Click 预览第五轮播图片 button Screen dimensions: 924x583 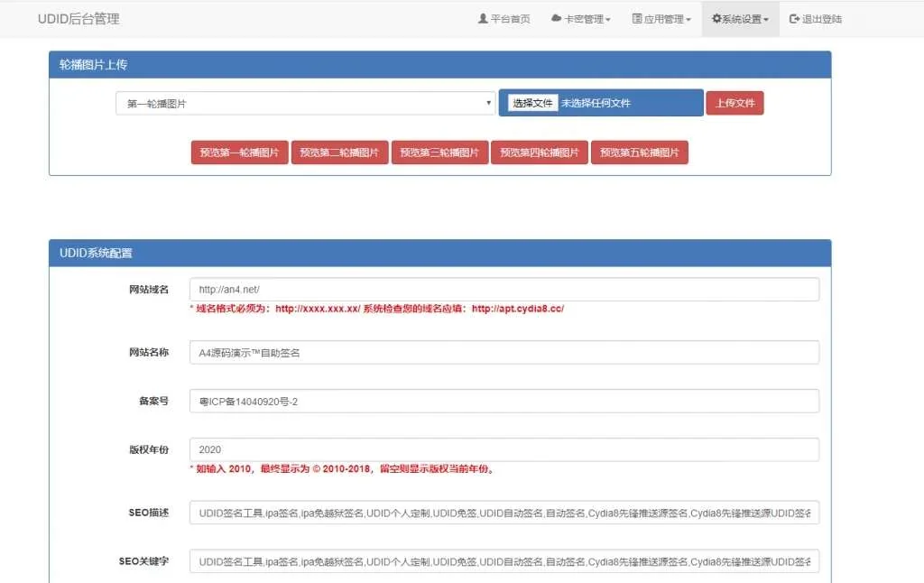coord(639,153)
